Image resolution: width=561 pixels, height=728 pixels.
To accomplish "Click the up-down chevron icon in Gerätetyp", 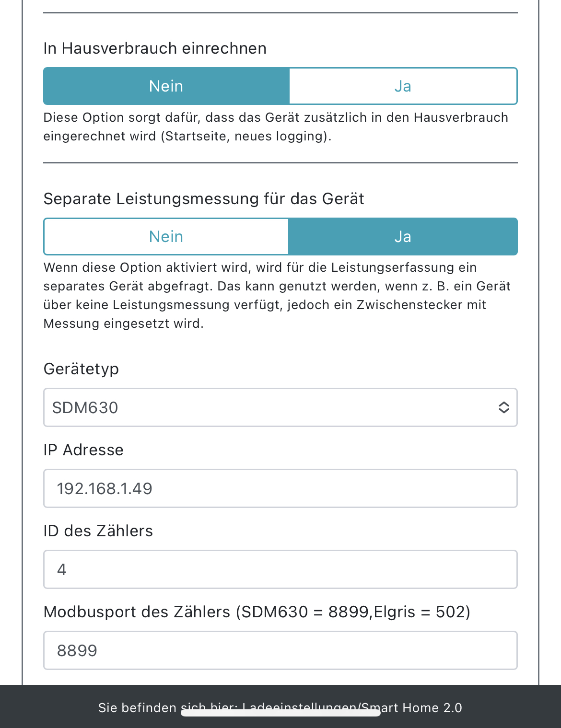I will click(x=503, y=407).
